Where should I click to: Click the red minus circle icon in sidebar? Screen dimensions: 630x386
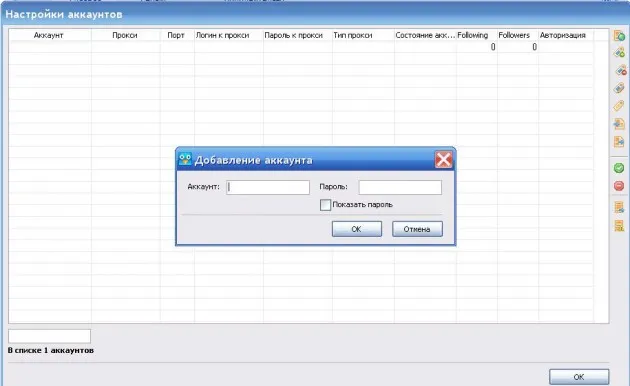619,186
